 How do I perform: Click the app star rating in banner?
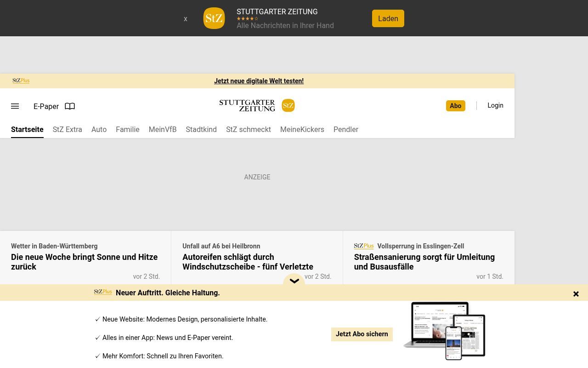pos(248,19)
